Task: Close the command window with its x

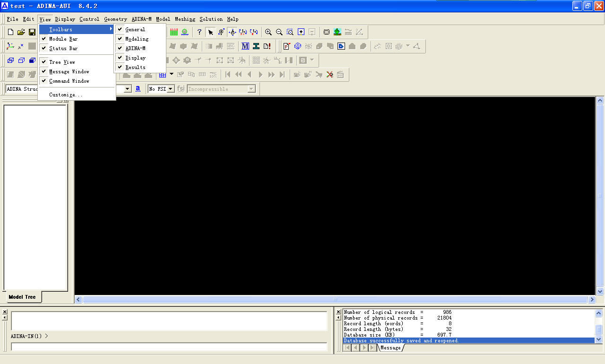Action: click(x=5, y=312)
